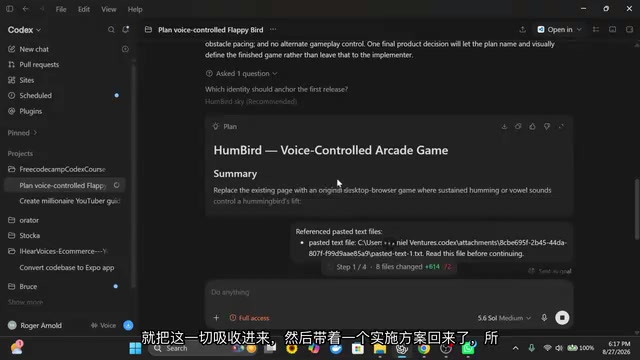
Task: Open Plugins in the sidebar
Action: click(x=31, y=111)
